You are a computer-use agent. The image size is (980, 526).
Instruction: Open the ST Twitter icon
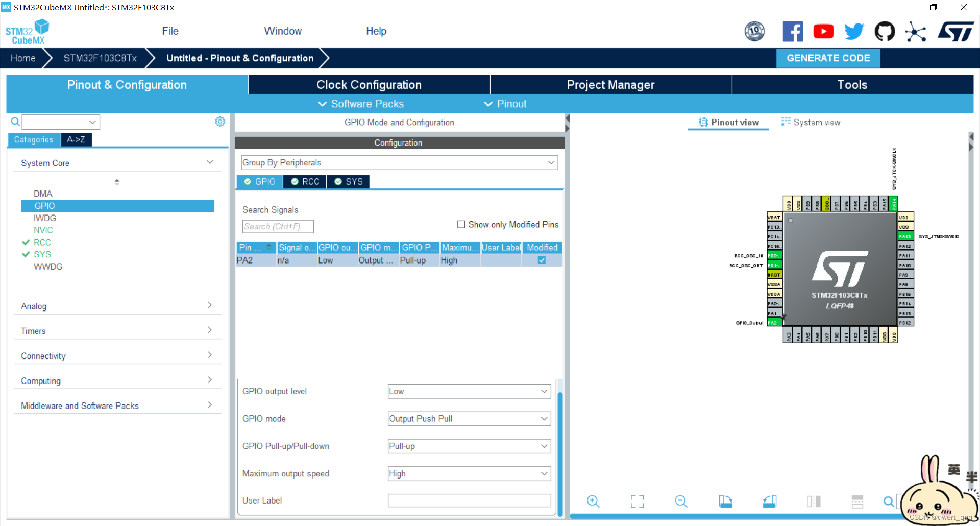854,32
